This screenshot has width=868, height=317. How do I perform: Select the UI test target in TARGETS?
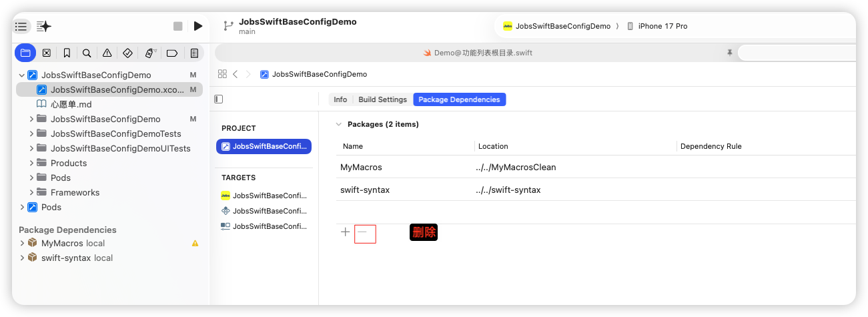coord(264,226)
